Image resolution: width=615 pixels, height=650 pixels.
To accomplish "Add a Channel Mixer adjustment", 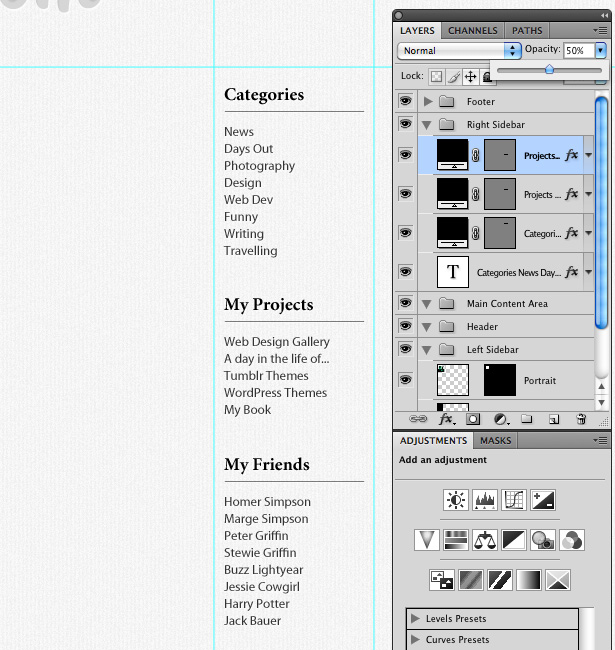I will pyautogui.click(x=572, y=540).
